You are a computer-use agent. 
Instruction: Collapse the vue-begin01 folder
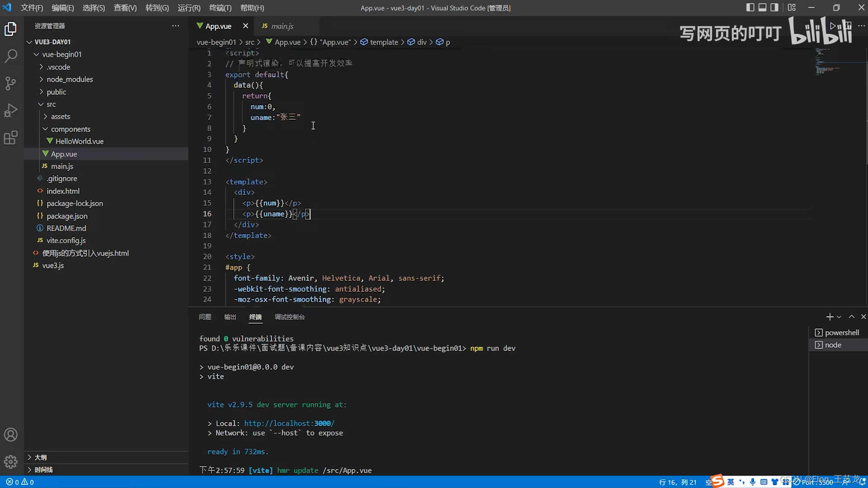click(x=61, y=54)
